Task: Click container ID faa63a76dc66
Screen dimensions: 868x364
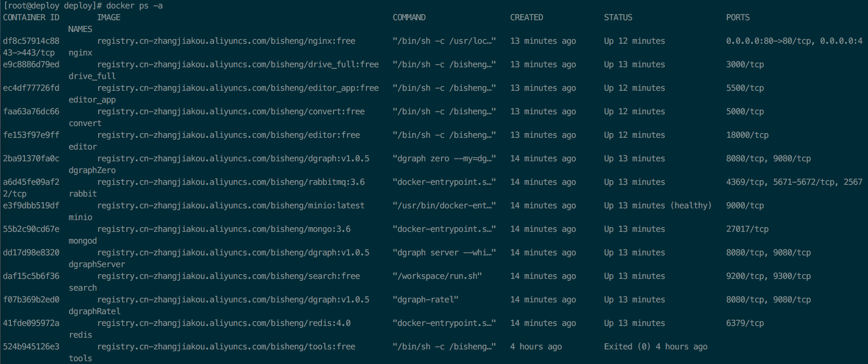Action: click(x=31, y=111)
